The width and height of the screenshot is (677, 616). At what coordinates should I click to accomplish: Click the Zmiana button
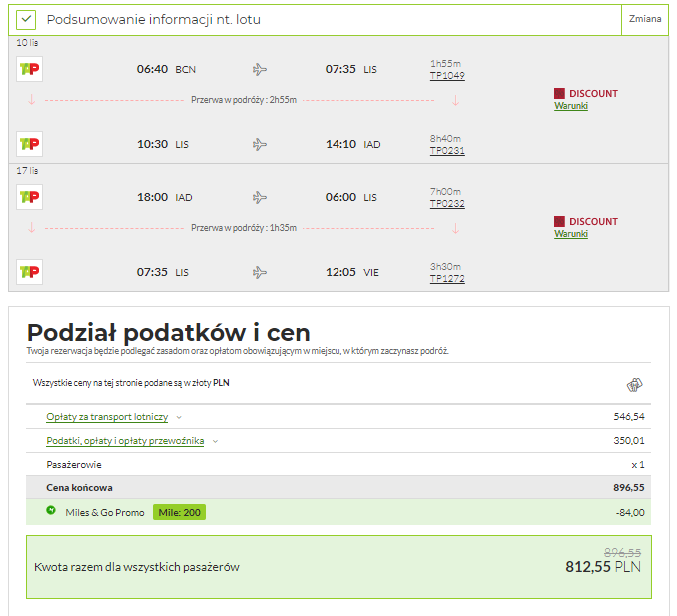pyautogui.click(x=645, y=19)
